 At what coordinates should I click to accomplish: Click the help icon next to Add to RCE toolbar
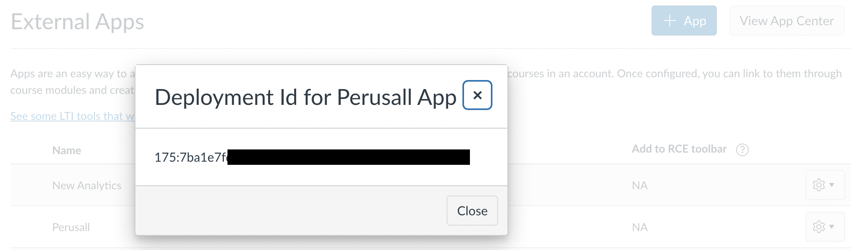coord(743,149)
